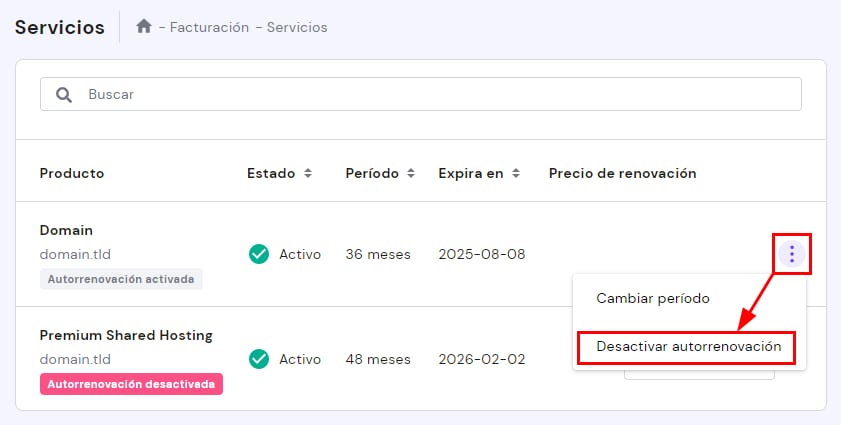Click Producto column header
841x425 pixels.
tap(72, 173)
